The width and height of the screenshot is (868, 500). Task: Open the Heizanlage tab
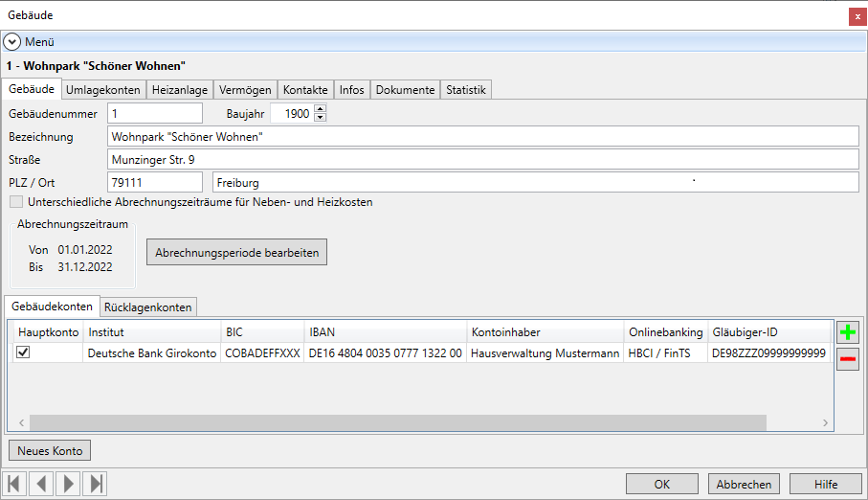click(181, 90)
